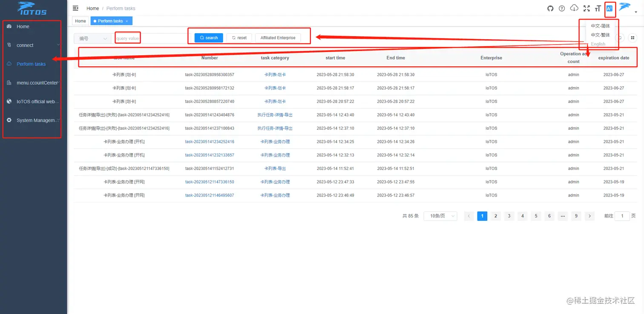Select 中文-简体 language option
The image size is (644, 314).
click(x=601, y=26)
